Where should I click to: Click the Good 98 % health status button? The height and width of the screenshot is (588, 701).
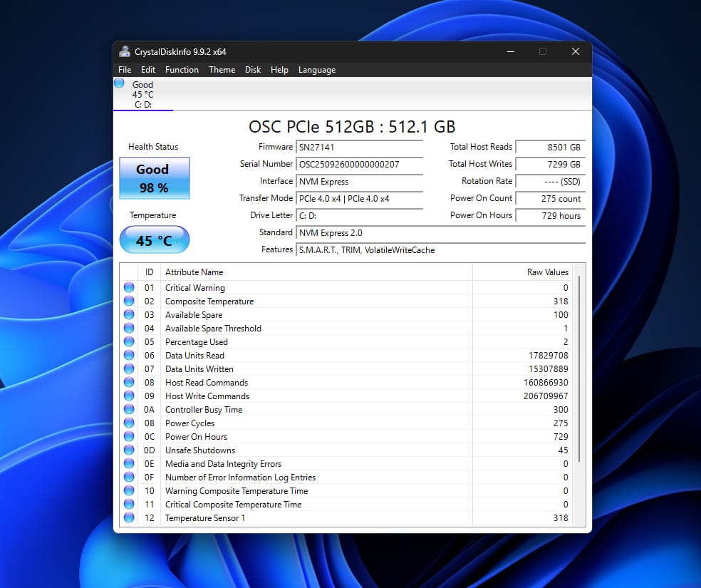[x=155, y=178]
